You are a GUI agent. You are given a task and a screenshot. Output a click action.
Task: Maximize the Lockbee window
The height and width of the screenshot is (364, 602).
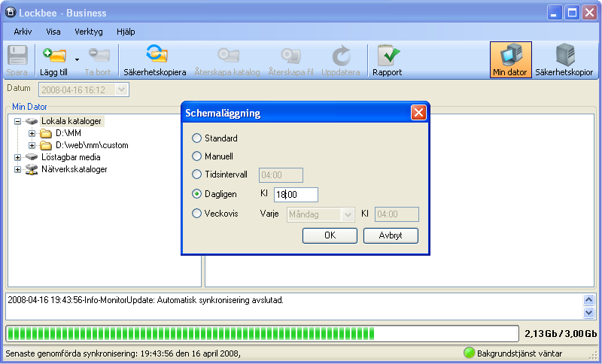point(572,13)
